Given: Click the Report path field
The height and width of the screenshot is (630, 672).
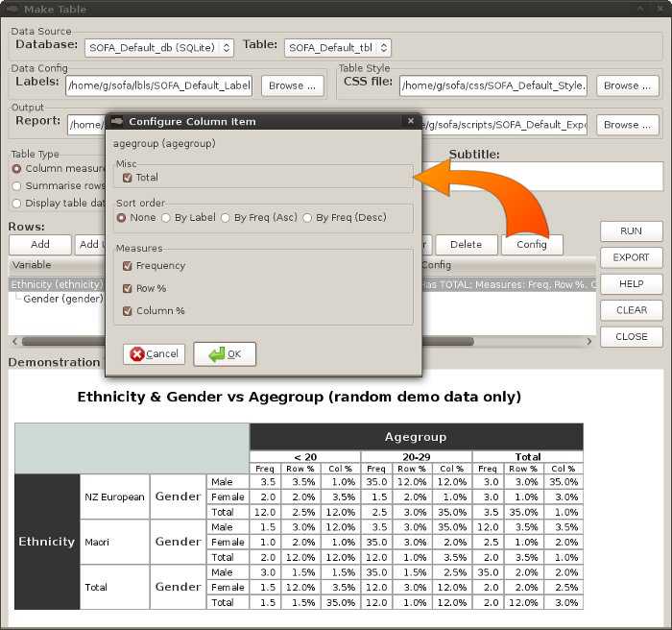Looking at the screenshot, I should point(86,125).
